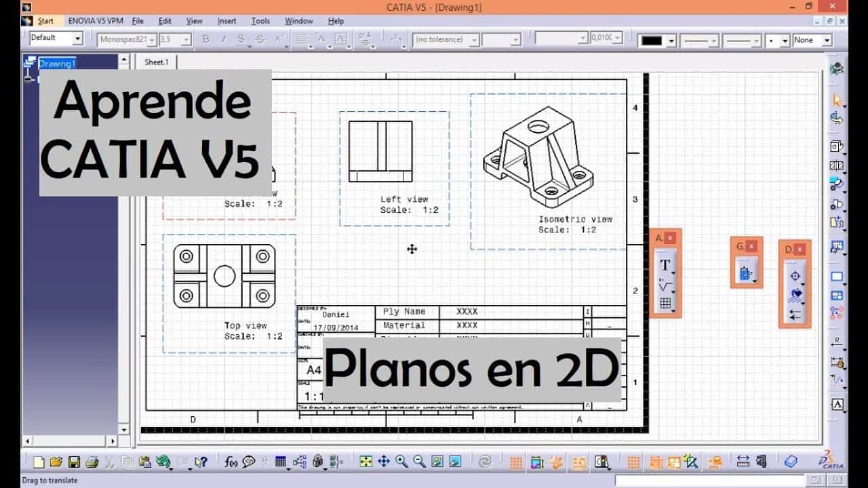868x488 pixels.
Task: Open the File menu
Action: (x=138, y=21)
